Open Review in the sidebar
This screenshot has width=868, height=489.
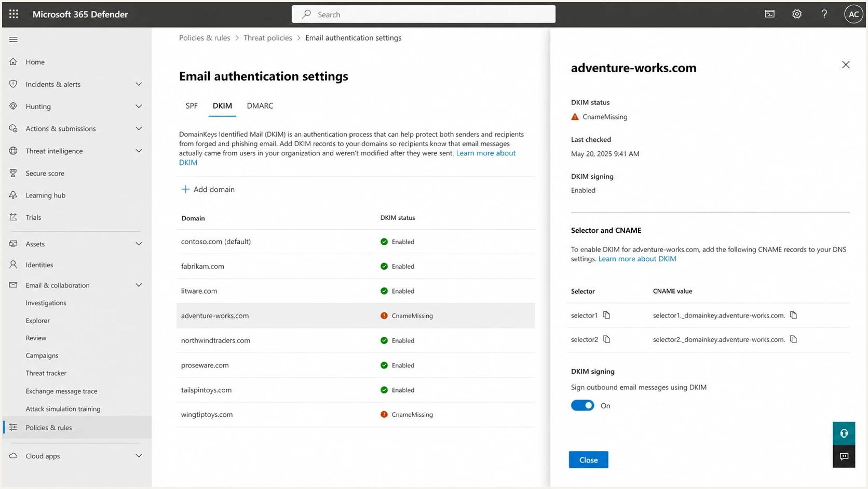click(36, 338)
